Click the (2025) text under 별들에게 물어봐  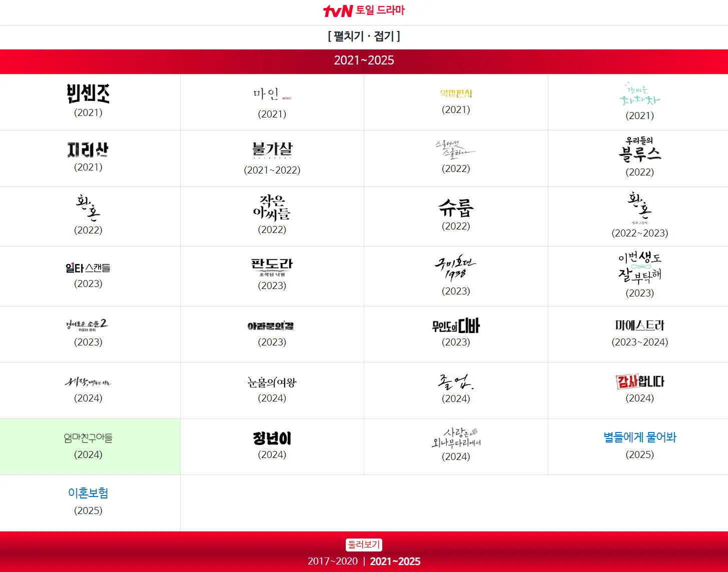639,455
